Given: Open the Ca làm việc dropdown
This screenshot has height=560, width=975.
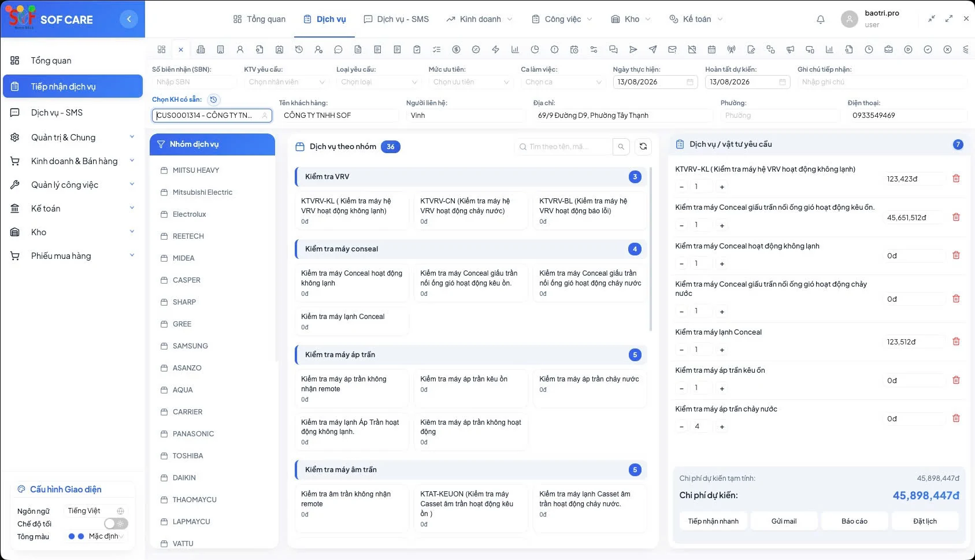Looking at the screenshot, I should coord(564,82).
